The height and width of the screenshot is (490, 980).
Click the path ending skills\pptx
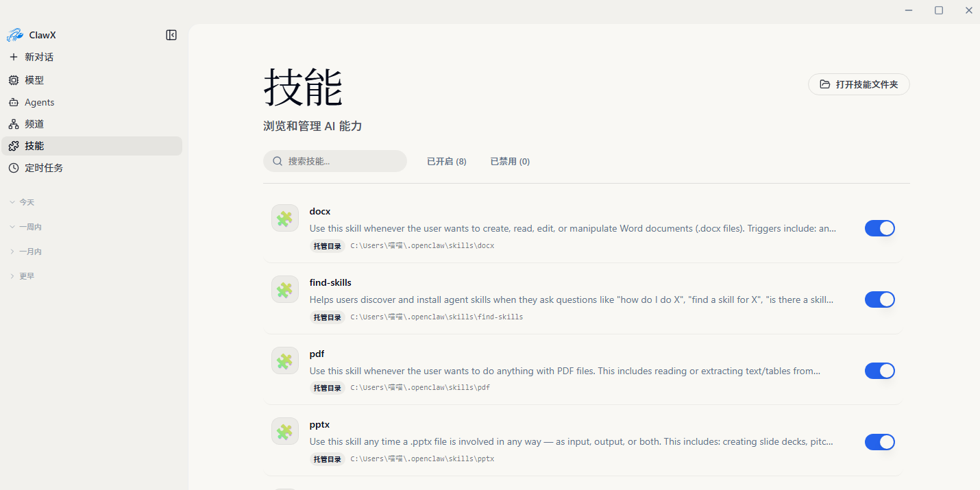pos(422,458)
